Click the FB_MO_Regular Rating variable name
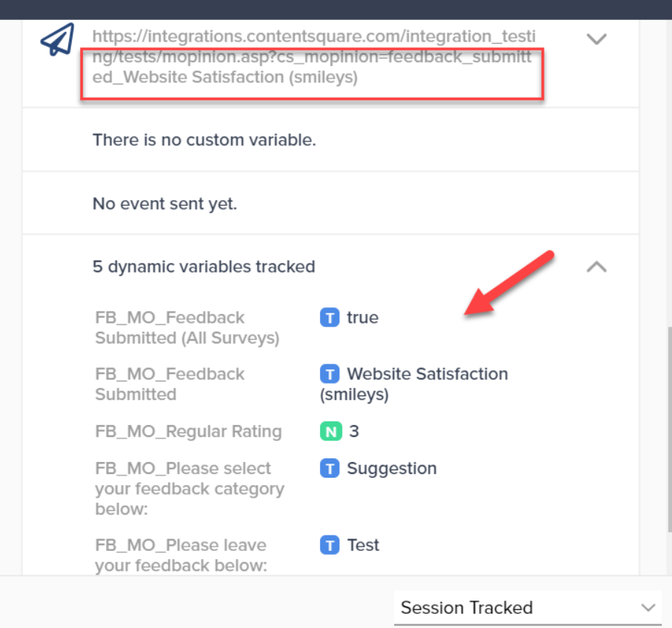The width and height of the screenshot is (672, 628). (x=188, y=431)
